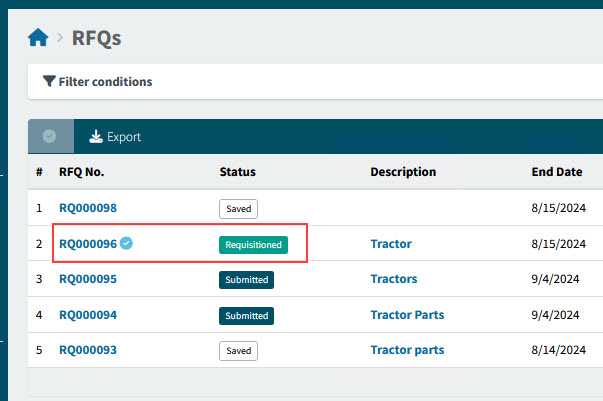Sort by RFQ No. column header
This screenshot has width=603, height=401.
pyautogui.click(x=82, y=172)
